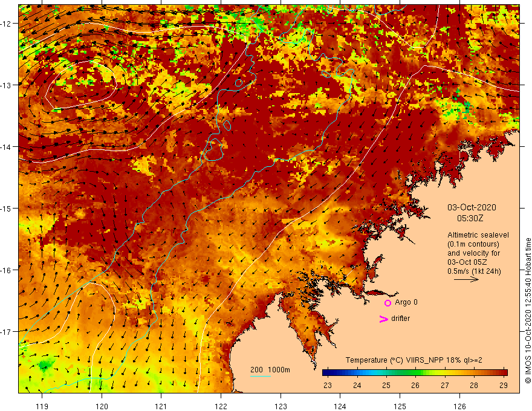The height and width of the screenshot is (411, 532).
Task: Click the longitude label 120
Action: coord(102,406)
